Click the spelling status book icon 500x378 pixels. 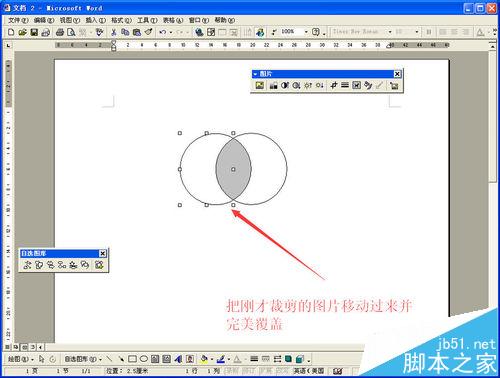[x=337, y=371]
